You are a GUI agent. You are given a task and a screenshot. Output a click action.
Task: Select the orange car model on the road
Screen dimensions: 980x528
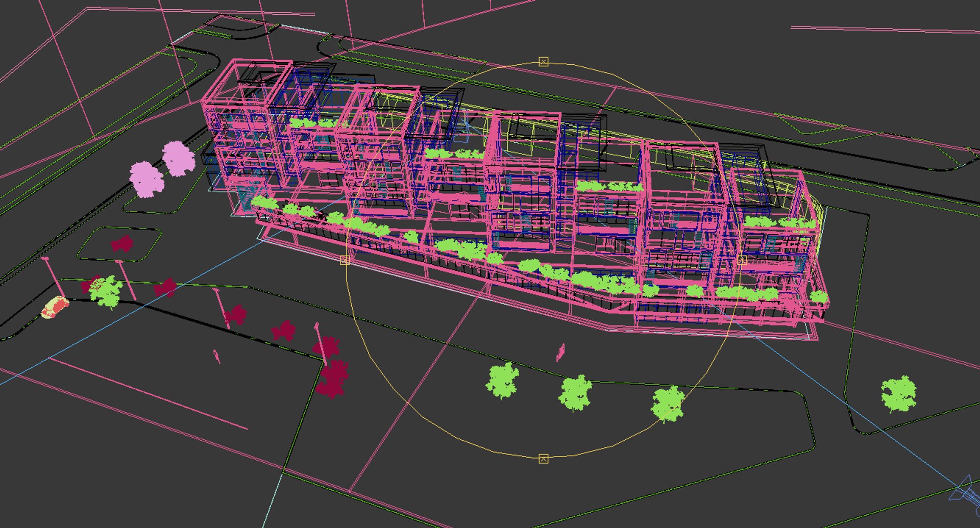coord(55,308)
